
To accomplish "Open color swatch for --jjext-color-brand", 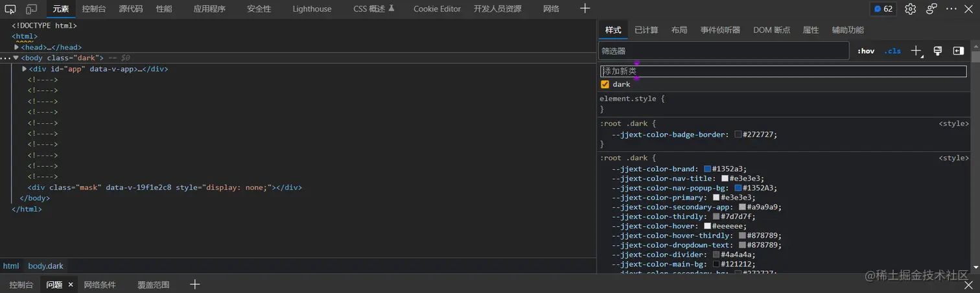I will click(x=708, y=169).
